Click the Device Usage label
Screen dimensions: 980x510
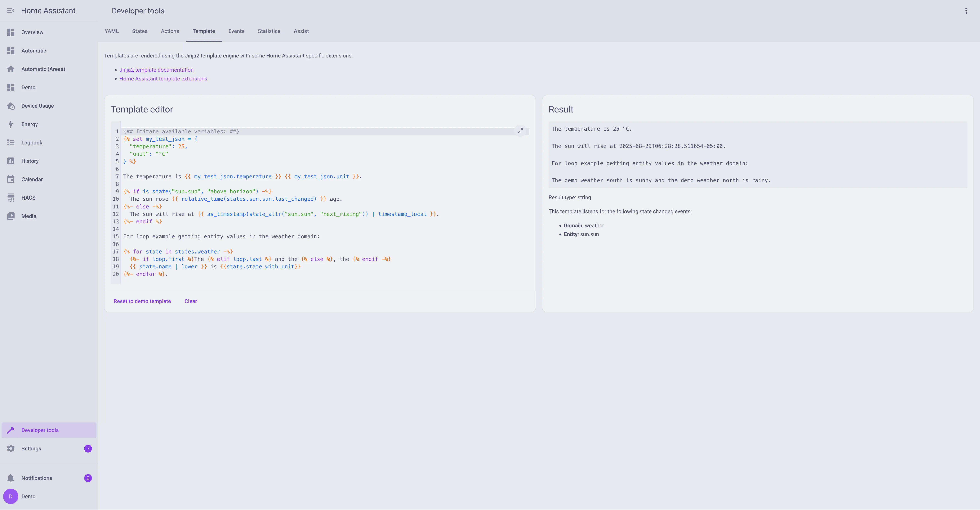38,106
